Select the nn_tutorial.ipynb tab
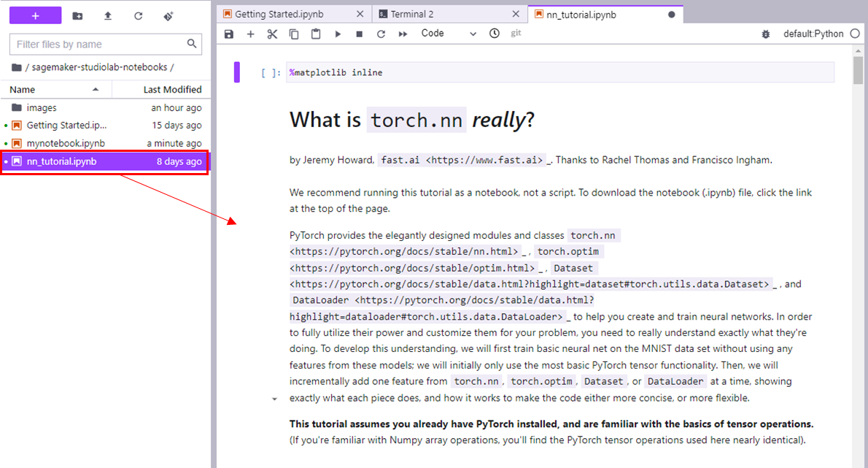This screenshot has height=468, width=868. (605, 15)
